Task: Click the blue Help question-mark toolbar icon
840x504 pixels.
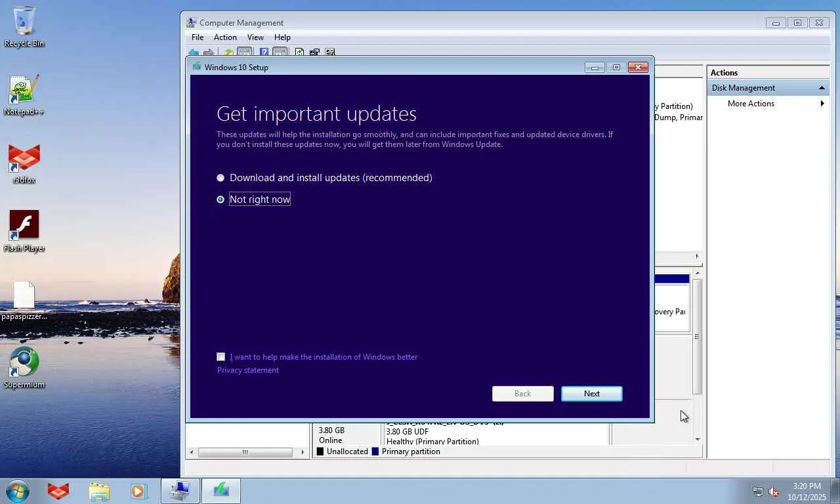Action: [x=264, y=52]
